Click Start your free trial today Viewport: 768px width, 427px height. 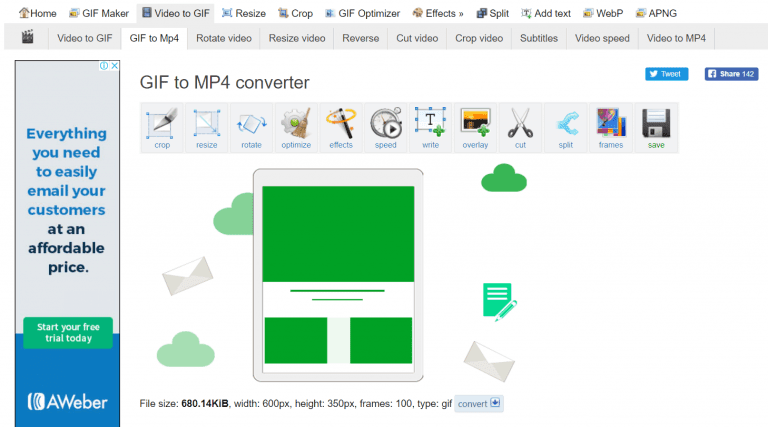(x=68, y=332)
